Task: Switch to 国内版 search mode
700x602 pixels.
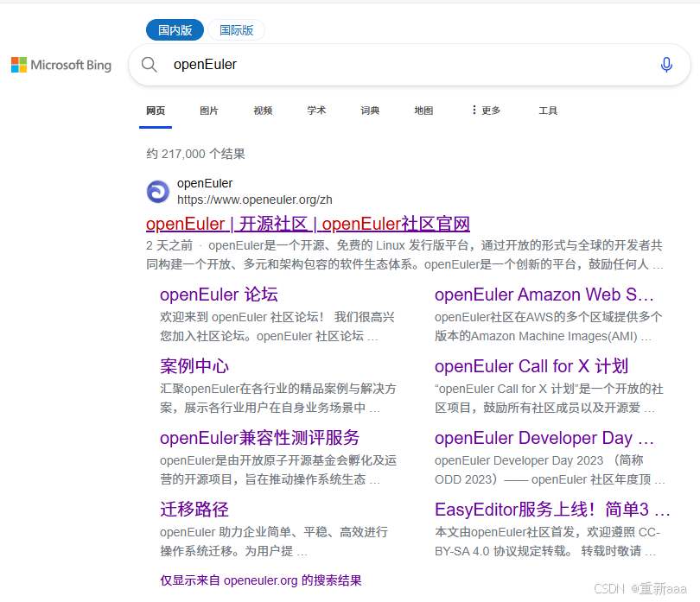Action: (175, 30)
